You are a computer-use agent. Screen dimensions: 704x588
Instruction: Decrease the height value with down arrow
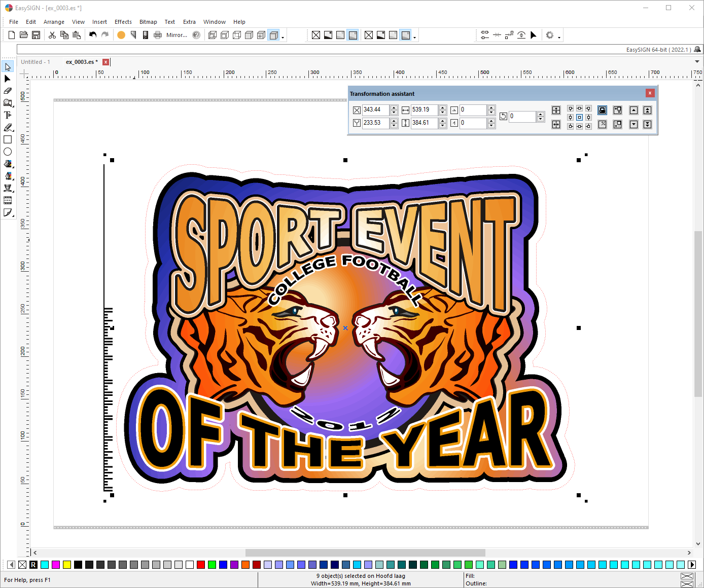click(x=443, y=125)
